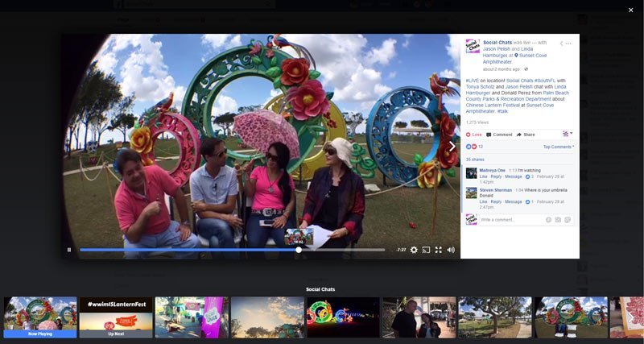Open video settings gear
The height and width of the screenshot is (344, 644).
[x=414, y=250]
